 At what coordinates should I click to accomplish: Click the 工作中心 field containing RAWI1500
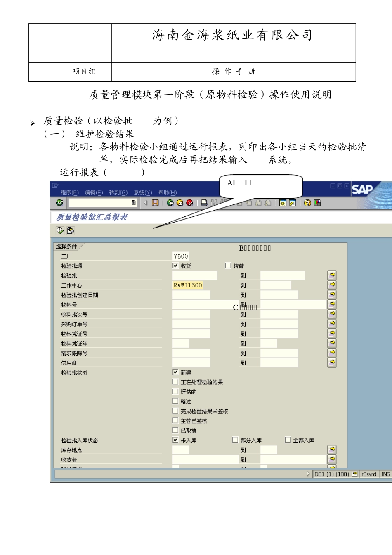pyautogui.click(x=188, y=285)
